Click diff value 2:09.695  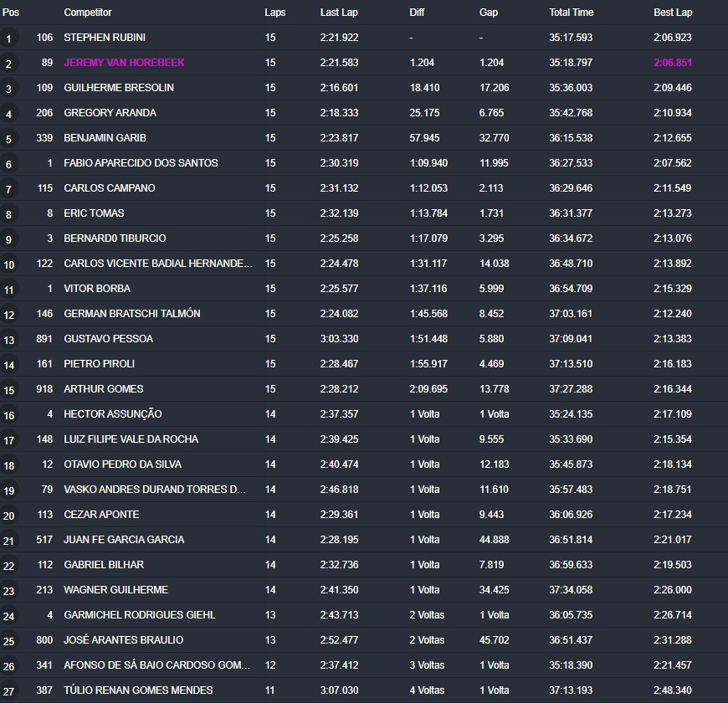(428, 388)
